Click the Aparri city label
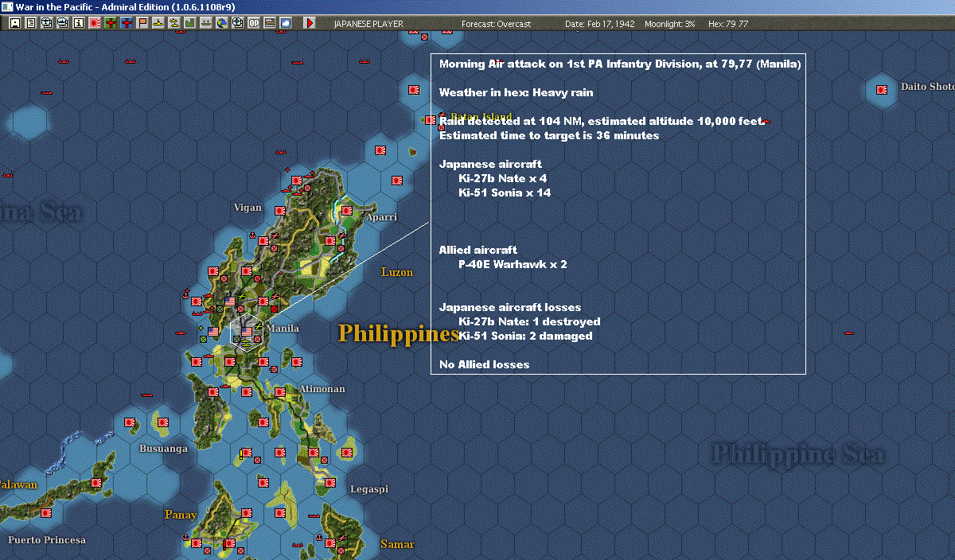Screen dimensions: 955x560 click(x=381, y=217)
